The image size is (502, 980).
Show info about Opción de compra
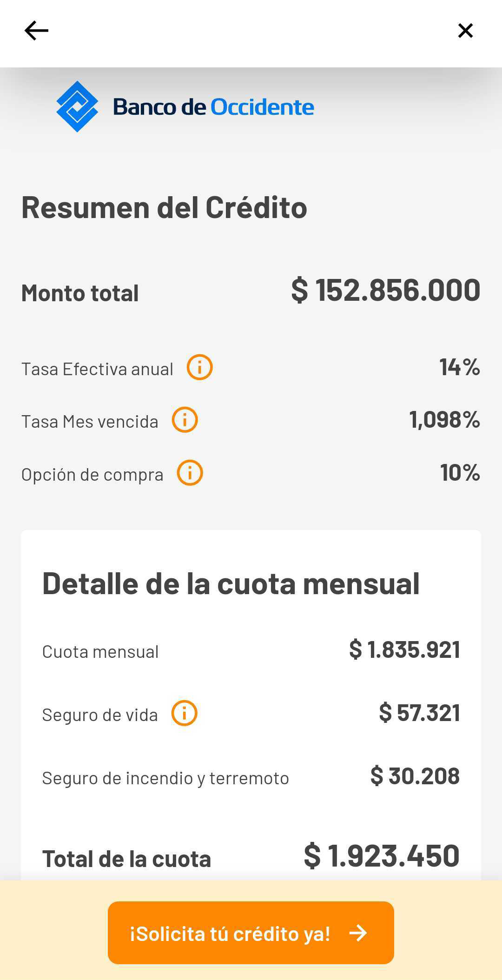190,473
